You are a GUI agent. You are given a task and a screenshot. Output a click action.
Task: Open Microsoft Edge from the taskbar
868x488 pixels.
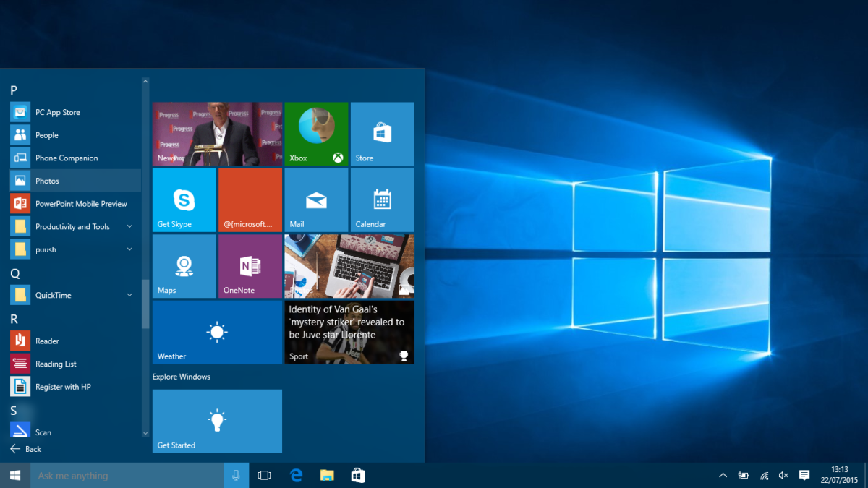pos(296,475)
